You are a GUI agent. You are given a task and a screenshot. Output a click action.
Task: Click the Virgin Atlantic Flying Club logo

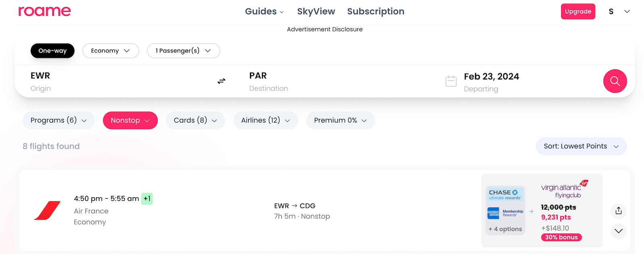tap(564, 189)
